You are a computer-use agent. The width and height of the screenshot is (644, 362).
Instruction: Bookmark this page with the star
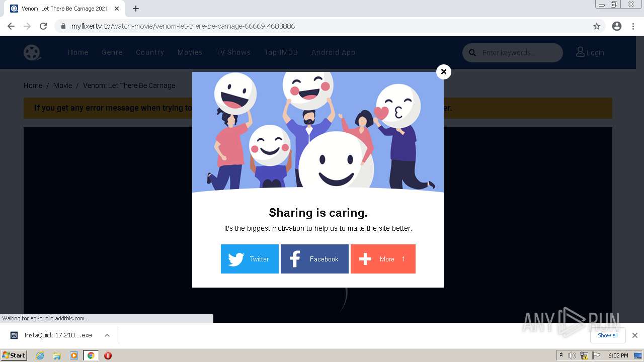pos(597,26)
